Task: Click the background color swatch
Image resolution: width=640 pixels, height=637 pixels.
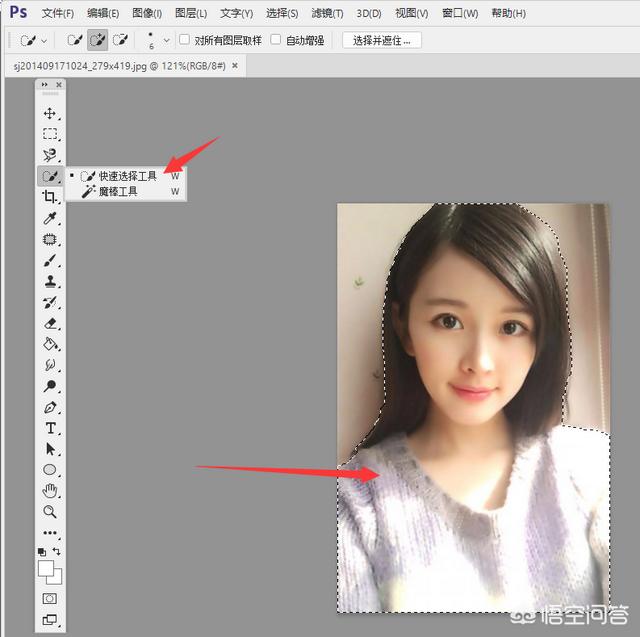Action: [x=57, y=579]
